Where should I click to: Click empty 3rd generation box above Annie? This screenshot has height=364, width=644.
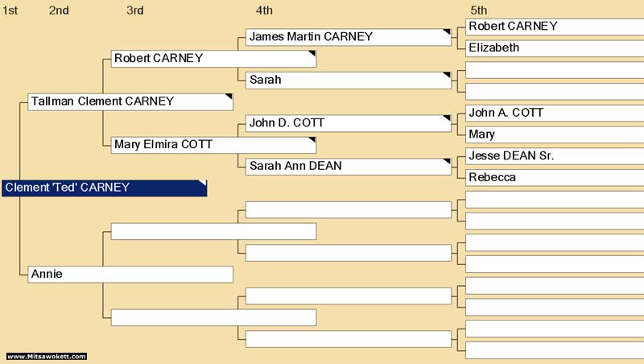pos(213,231)
